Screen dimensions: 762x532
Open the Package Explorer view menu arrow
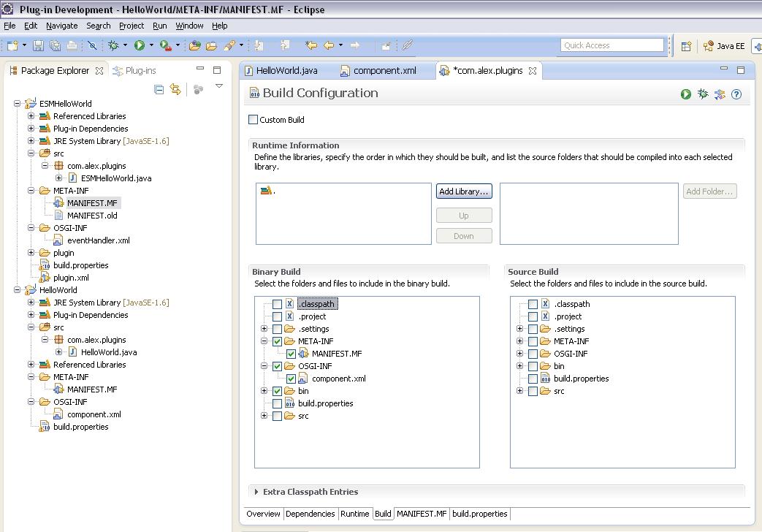tap(219, 86)
